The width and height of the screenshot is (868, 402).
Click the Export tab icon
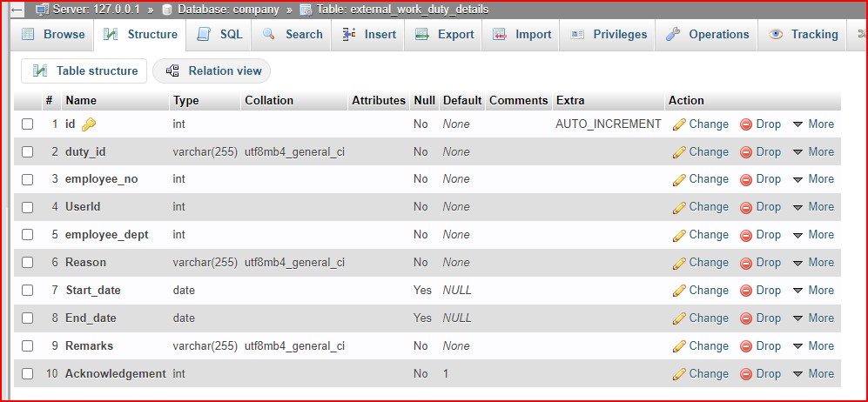pos(422,34)
